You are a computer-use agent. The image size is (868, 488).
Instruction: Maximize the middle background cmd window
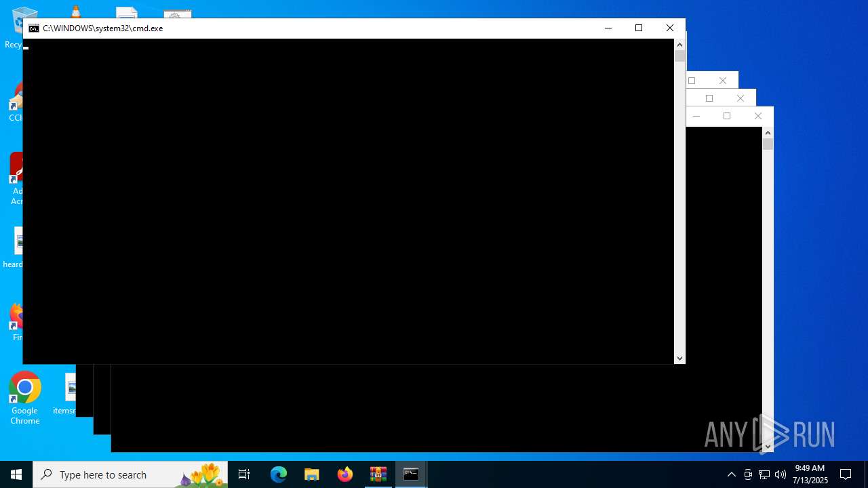[709, 98]
